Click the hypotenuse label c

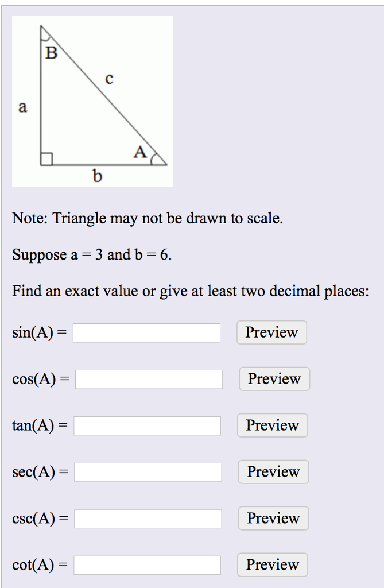[108, 79]
